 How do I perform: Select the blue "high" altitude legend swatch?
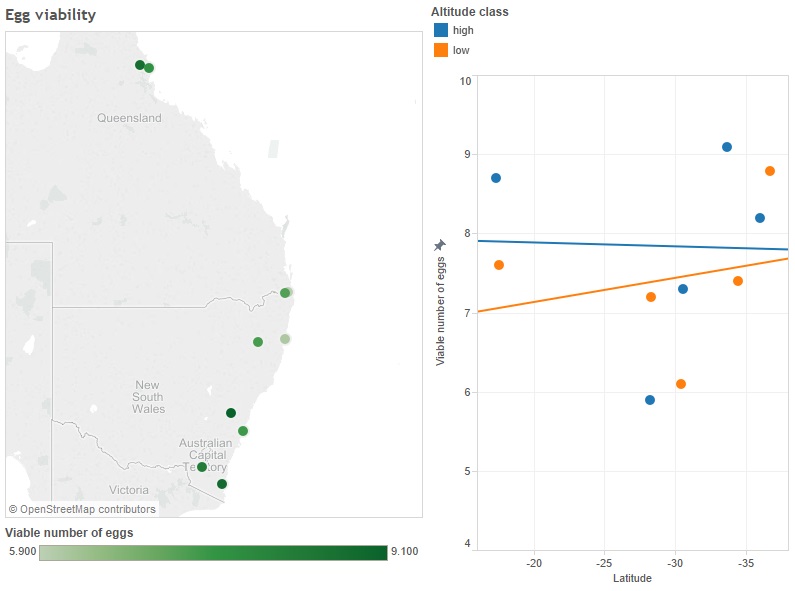[441, 30]
